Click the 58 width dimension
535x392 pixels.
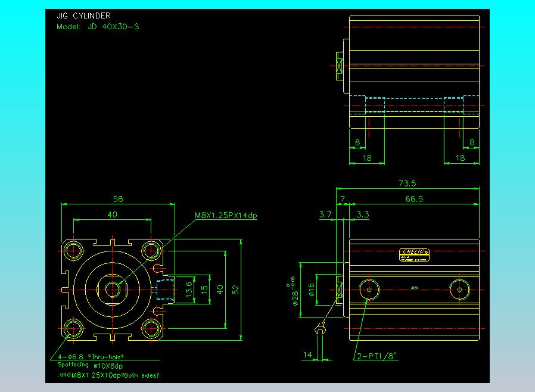118,199
